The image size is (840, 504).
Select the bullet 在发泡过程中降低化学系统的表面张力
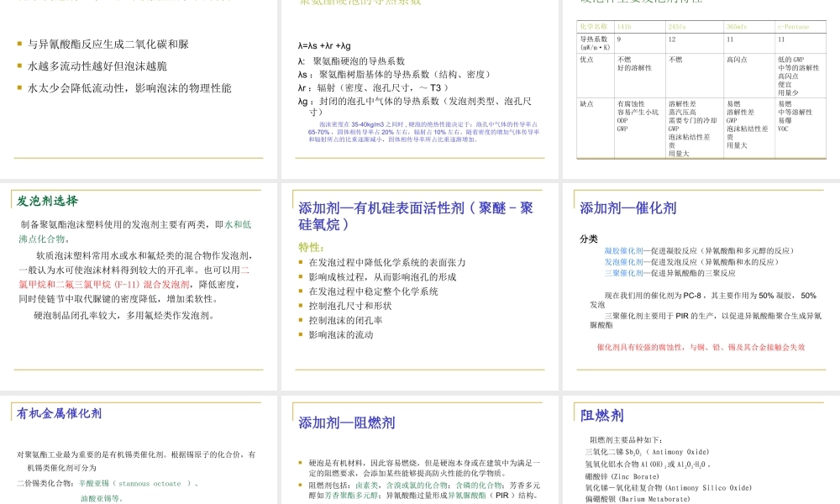click(386, 262)
